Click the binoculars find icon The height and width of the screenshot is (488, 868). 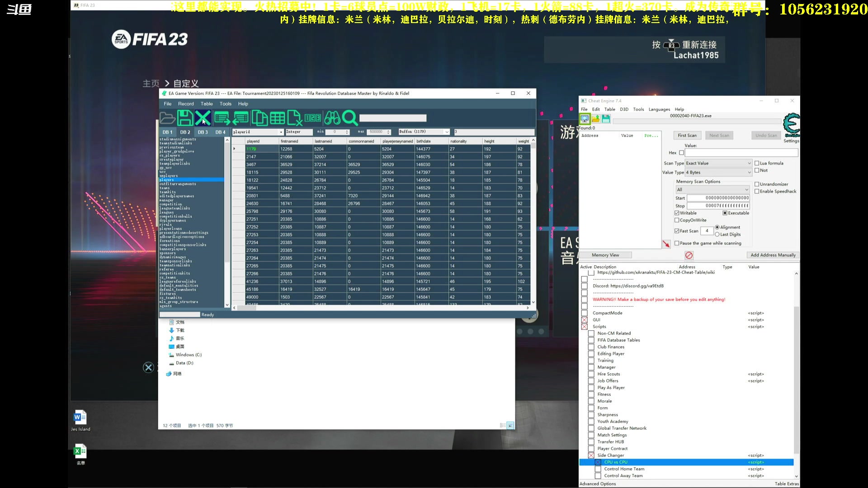[x=332, y=118]
